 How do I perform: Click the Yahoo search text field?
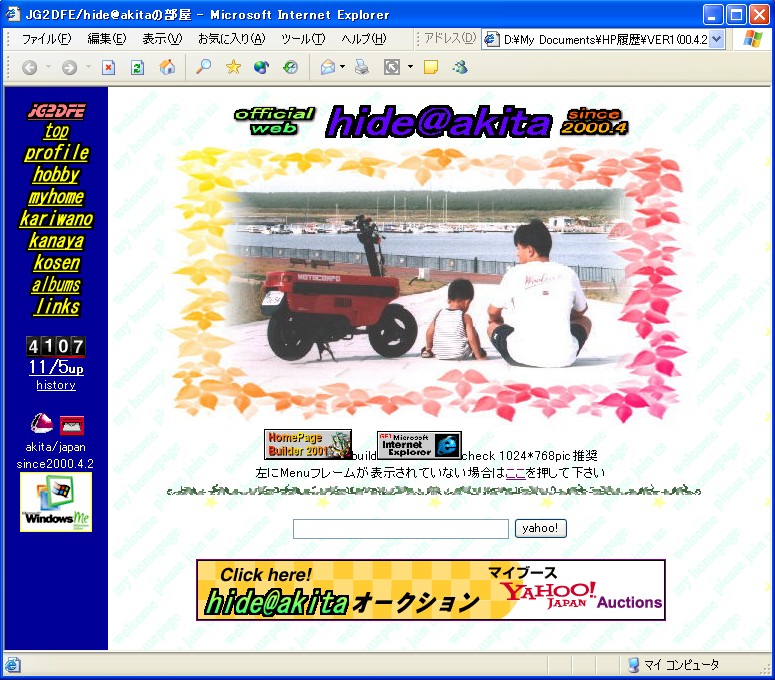point(400,529)
